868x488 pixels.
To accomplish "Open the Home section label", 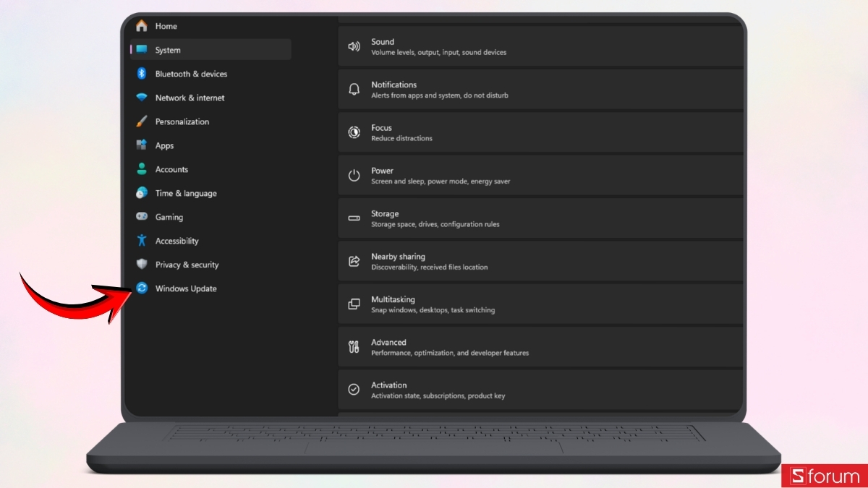I will tap(166, 26).
